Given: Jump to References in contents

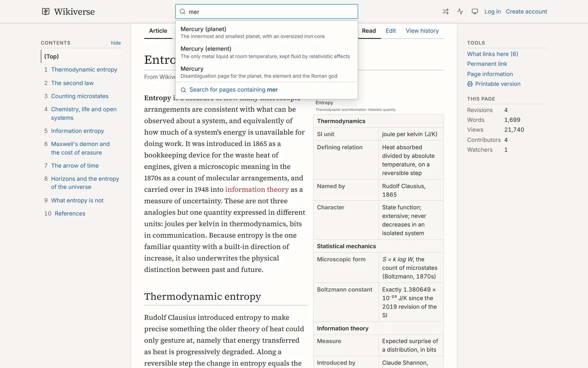Looking at the screenshot, I should [70, 213].
